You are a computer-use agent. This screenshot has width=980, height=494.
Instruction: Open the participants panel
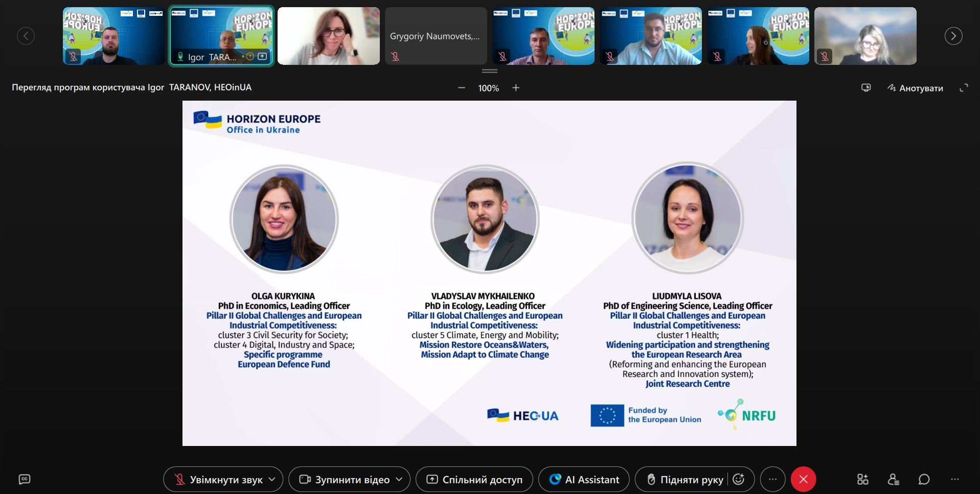pos(894,479)
